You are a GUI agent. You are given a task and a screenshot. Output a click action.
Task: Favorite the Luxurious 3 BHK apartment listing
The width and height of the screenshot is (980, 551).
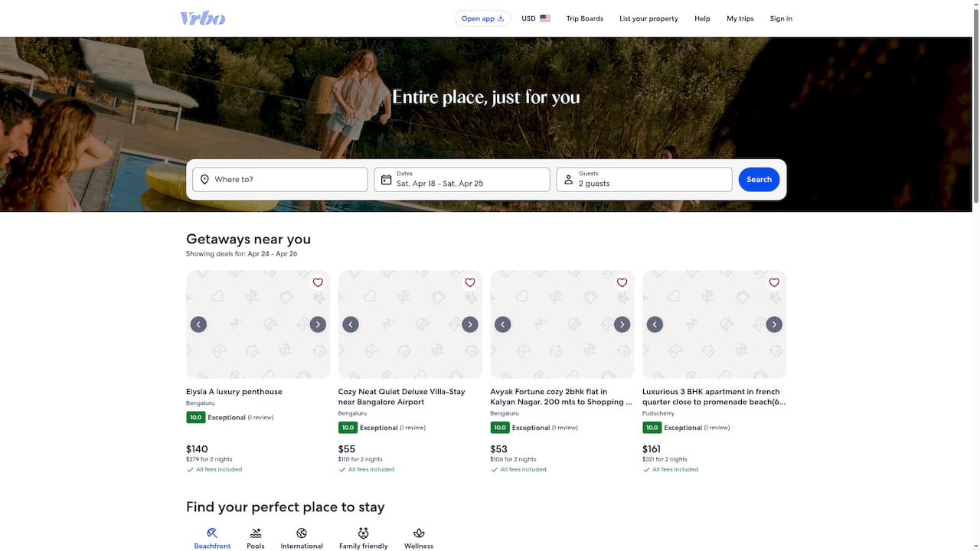773,282
